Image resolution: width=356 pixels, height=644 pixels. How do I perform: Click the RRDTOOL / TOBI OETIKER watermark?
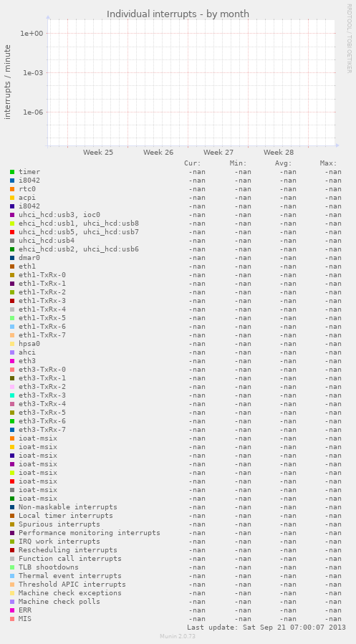(349, 39)
